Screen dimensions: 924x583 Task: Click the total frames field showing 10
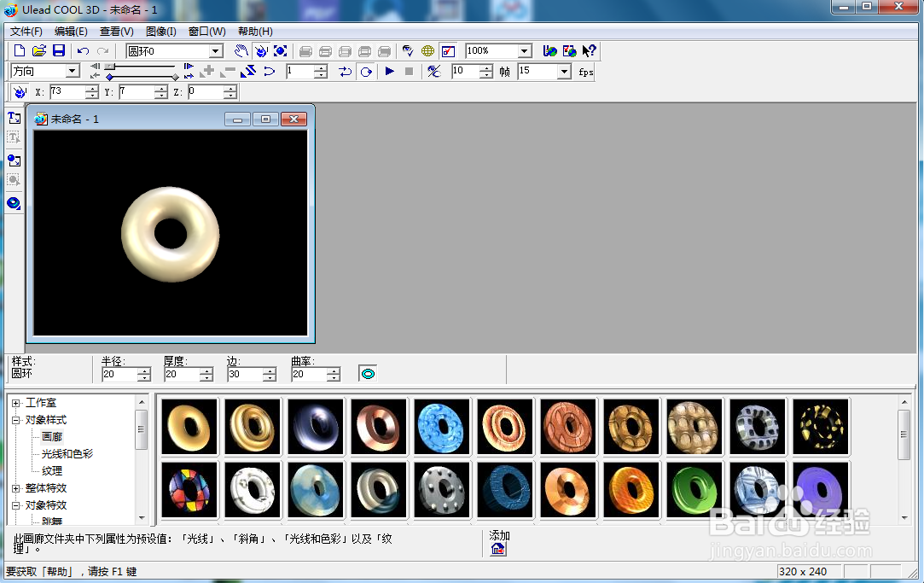[x=466, y=72]
